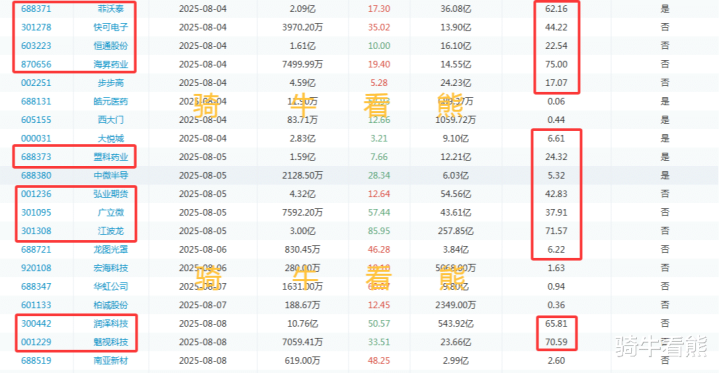Click the red price 48.25
Viewport: 719px width, 373px height.
(379, 361)
